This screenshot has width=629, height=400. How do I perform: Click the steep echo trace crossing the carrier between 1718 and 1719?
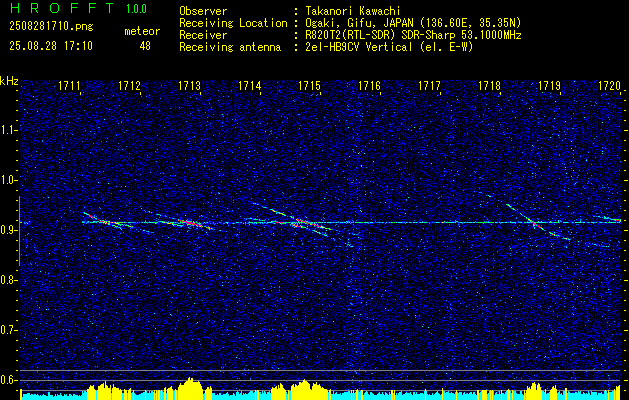[536, 222]
